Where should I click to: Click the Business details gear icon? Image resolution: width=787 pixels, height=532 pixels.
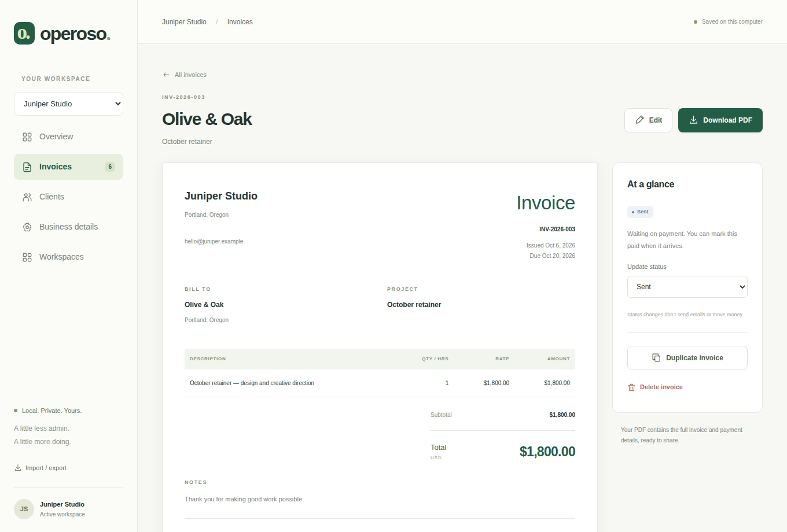27,227
